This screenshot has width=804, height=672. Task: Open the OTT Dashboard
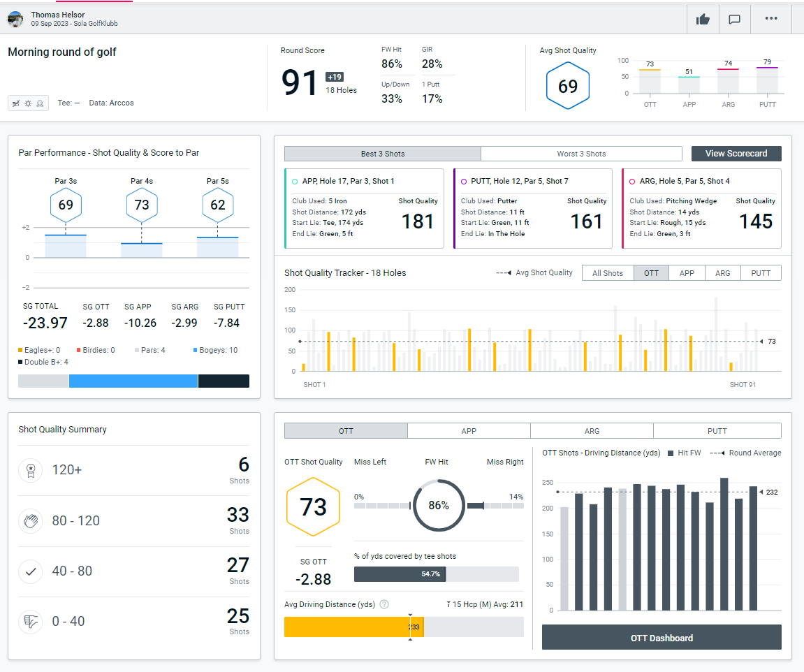661,638
